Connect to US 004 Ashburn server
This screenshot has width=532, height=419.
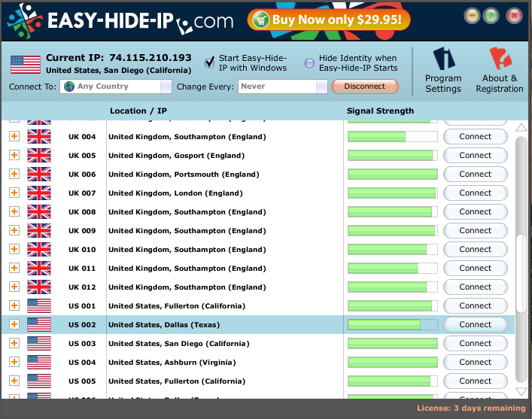(x=476, y=362)
